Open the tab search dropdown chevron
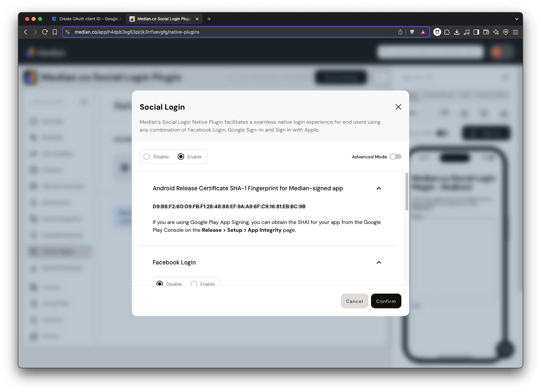 coord(517,19)
